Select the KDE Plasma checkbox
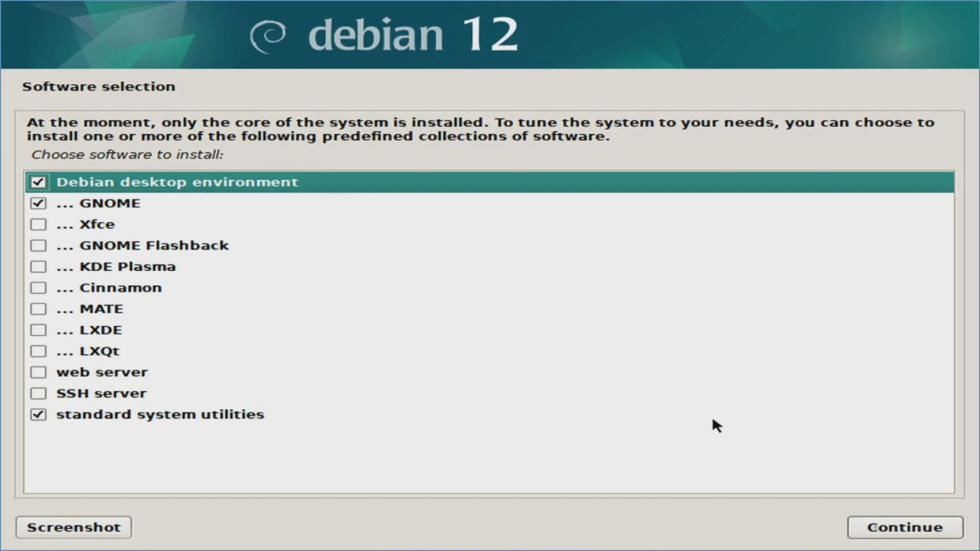This screenshot has width=980, height=551. (38, 267)
